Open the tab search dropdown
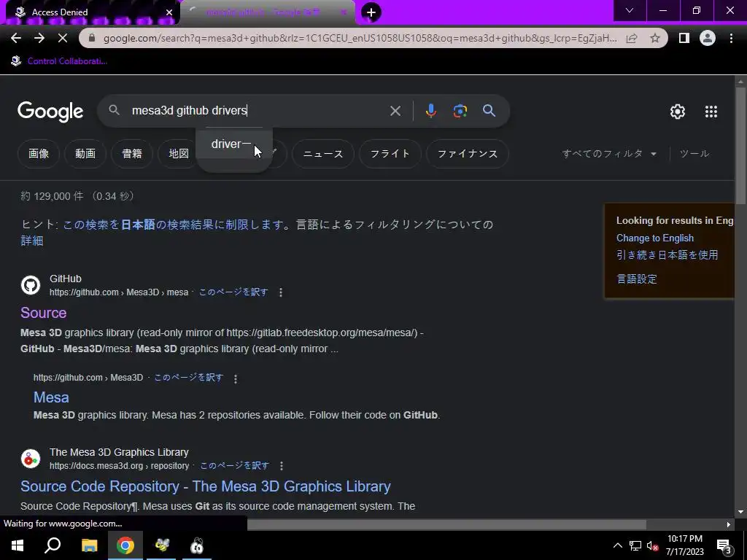 click(630, 10)
